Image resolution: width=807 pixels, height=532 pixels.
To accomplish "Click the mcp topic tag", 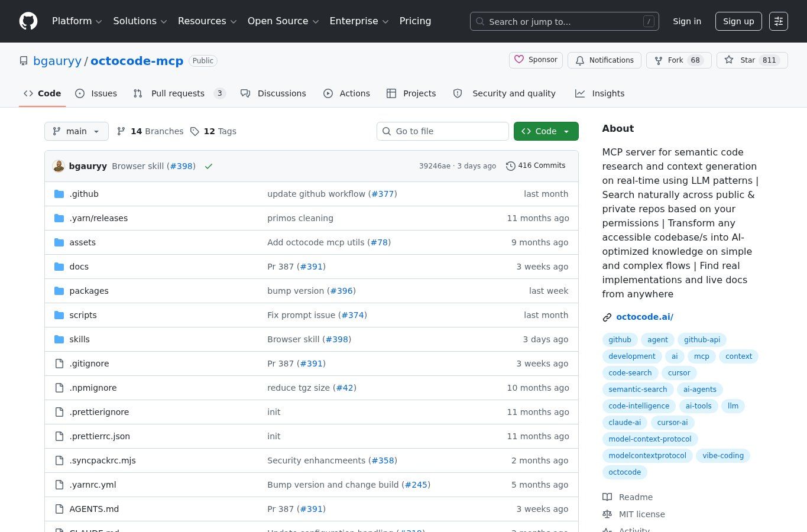I will click(702, 356).
